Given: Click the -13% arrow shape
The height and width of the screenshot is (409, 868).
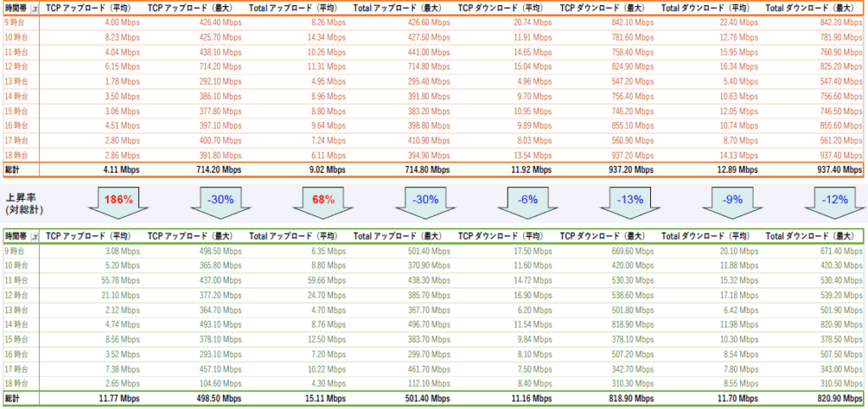Looking at the screenshot, I should pos(632,204).
